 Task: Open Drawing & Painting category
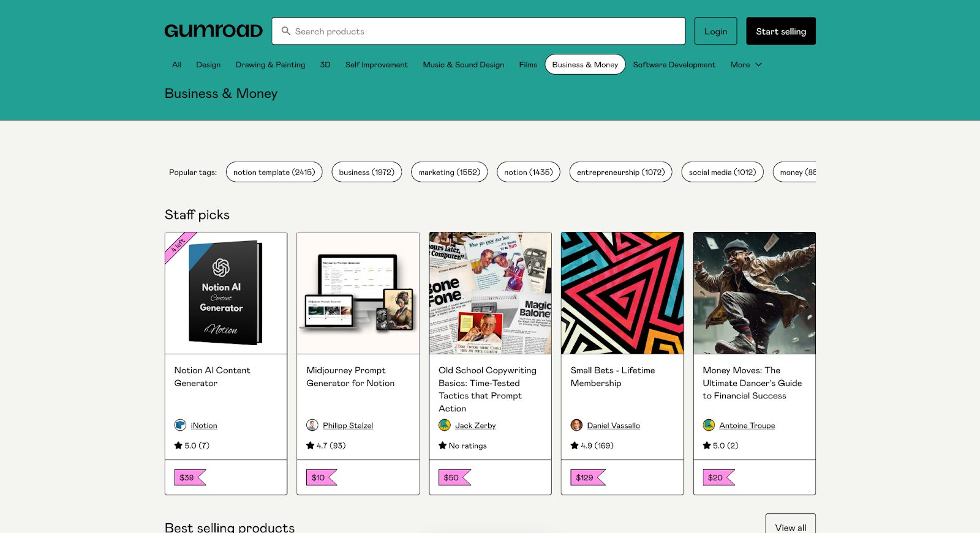pos(270,64)
